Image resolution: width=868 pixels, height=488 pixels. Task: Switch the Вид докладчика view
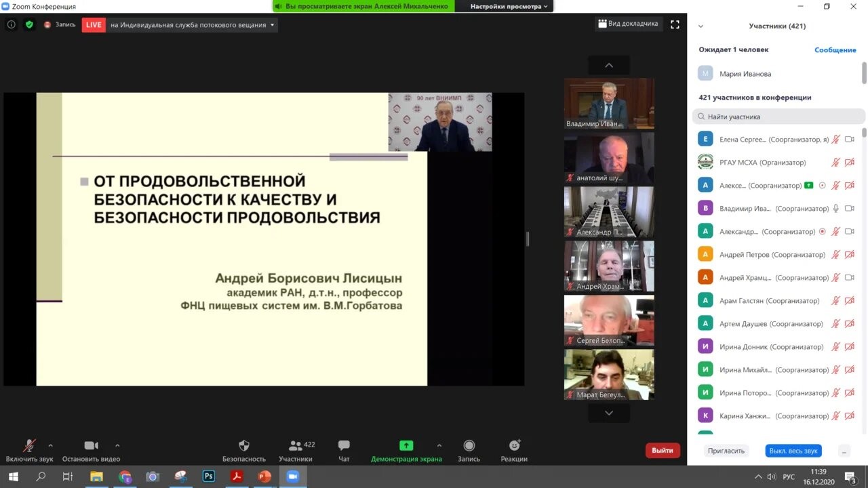pyautogui.click(x=628, y=24)
